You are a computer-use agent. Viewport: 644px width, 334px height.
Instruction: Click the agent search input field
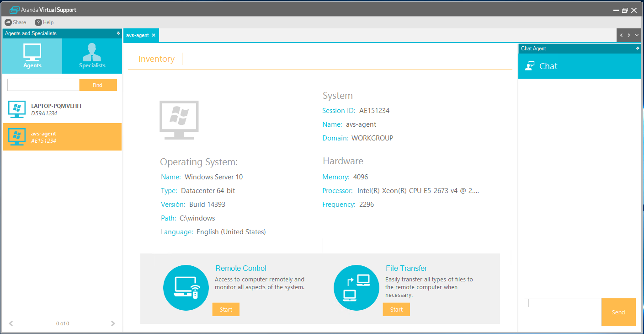click(43, 85)
